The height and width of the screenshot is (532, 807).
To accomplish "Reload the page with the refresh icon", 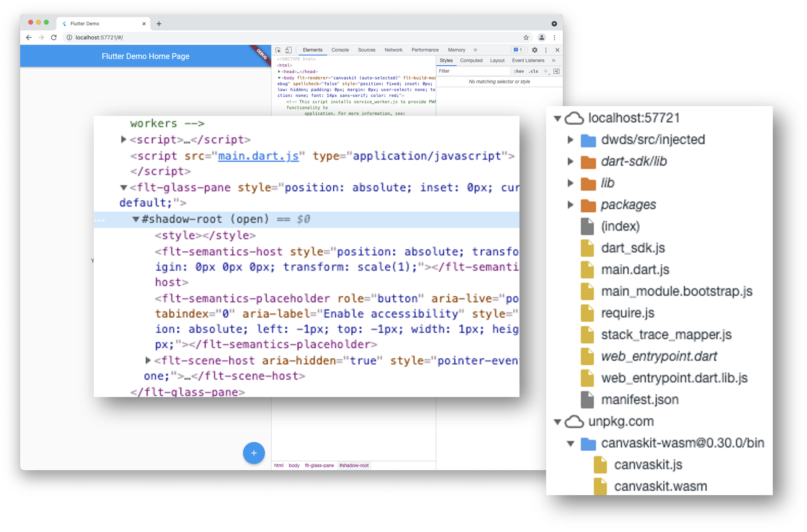I will [54, 38].
